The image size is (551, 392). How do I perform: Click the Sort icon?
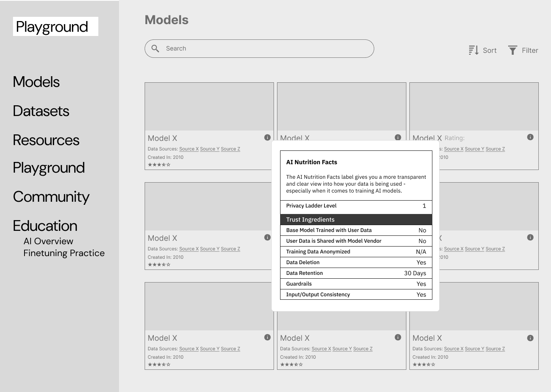point(474,50)
